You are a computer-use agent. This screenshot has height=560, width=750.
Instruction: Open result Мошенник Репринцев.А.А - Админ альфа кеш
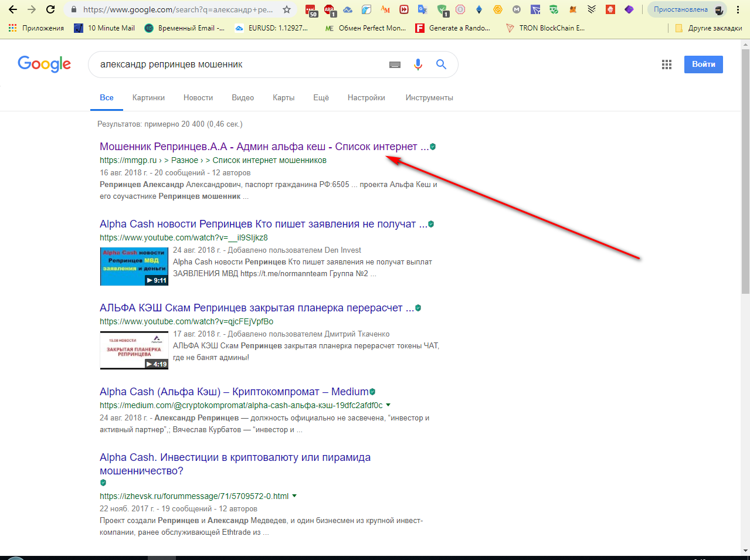tap(264, 147)
